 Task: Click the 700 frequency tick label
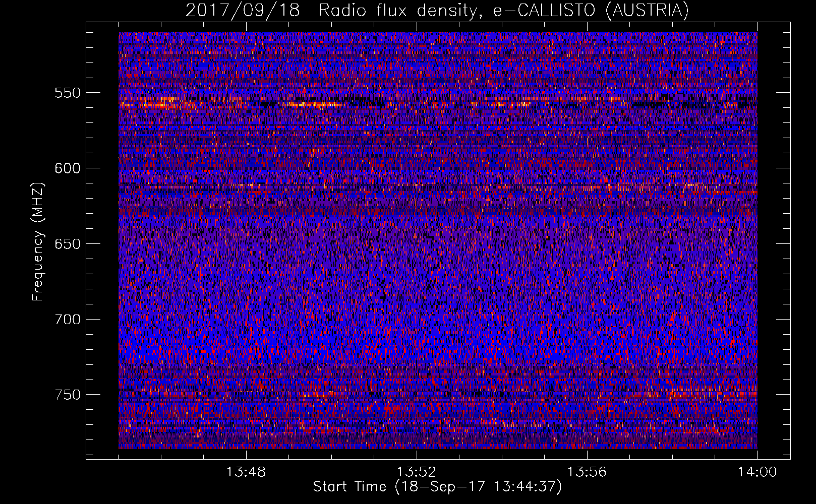68,320
